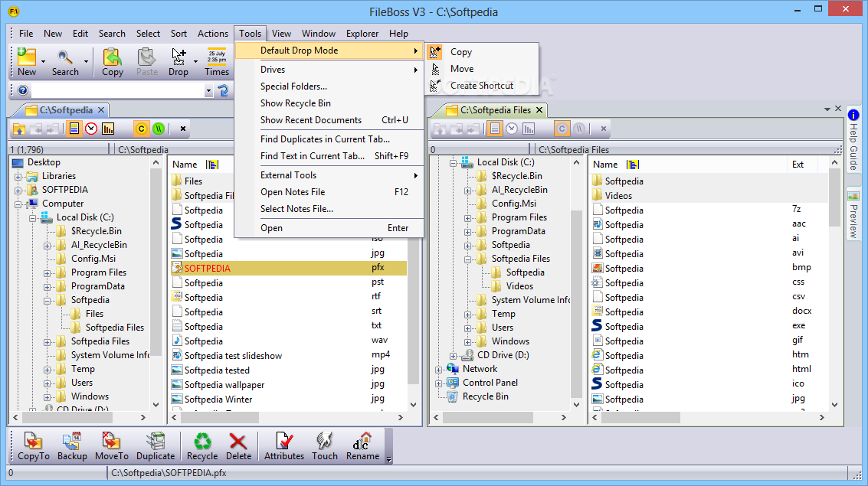The width and height of the screenshot is (868, 486).
Task: Select SOFTPEDIA pfx file row
Action: coord(288,268)
